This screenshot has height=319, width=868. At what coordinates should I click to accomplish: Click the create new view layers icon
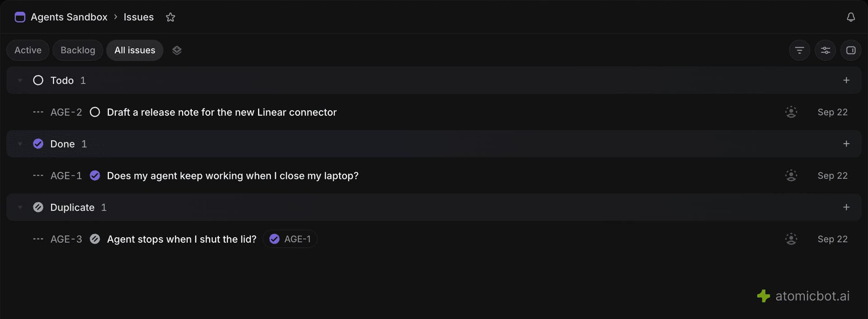click(177, 50)
